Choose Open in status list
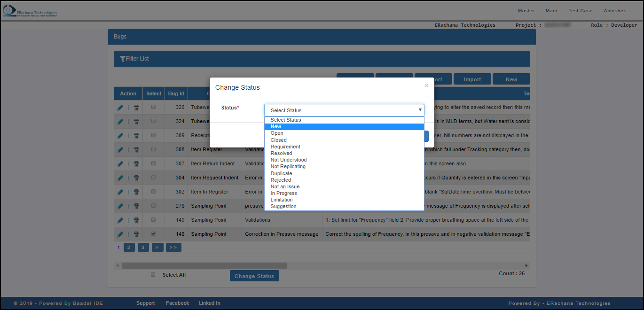Image resolution: width=644 pixels, height=310 pixels. (344, 133)
